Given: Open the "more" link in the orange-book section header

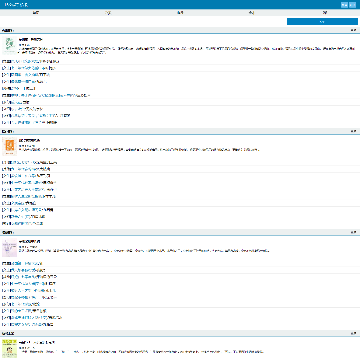Looking at the screenshot, I should (353, 131).
